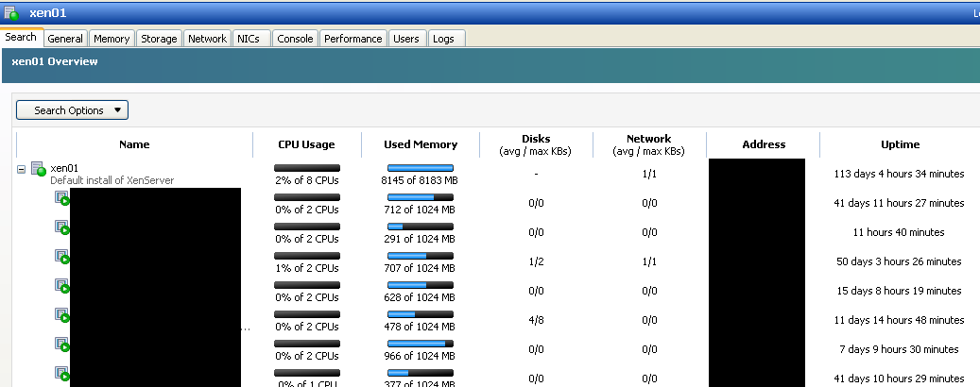980x387 pixels.
Task: Sort by the Used Memory column header
Action: (420, 144)
